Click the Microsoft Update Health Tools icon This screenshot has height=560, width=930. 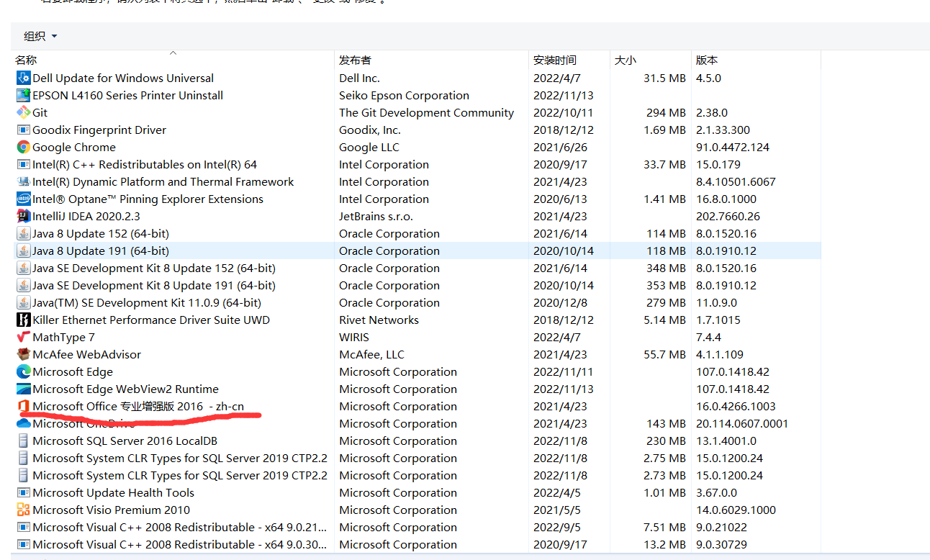23,492
